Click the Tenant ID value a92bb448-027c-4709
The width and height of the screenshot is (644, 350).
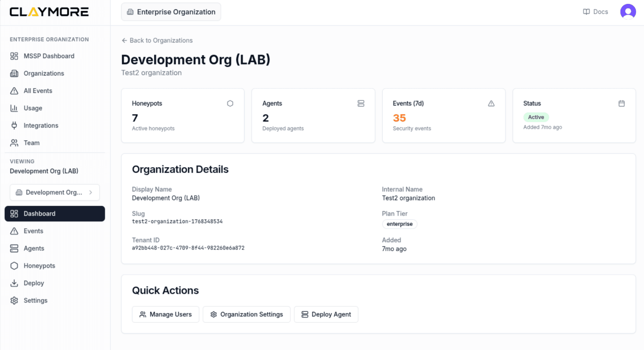point(188,248)
